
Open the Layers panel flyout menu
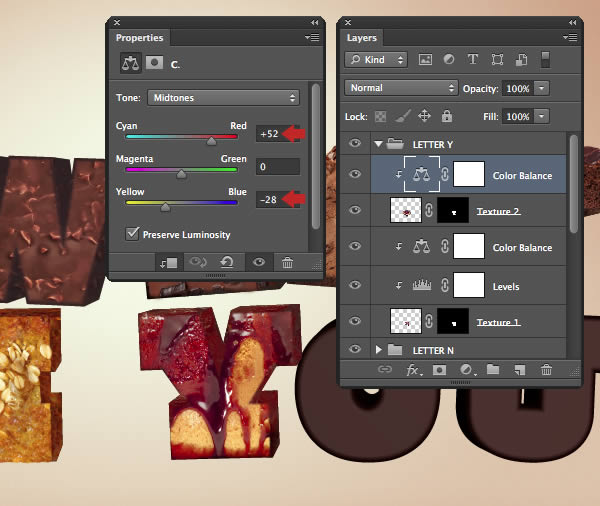click(x=571, y=38)
